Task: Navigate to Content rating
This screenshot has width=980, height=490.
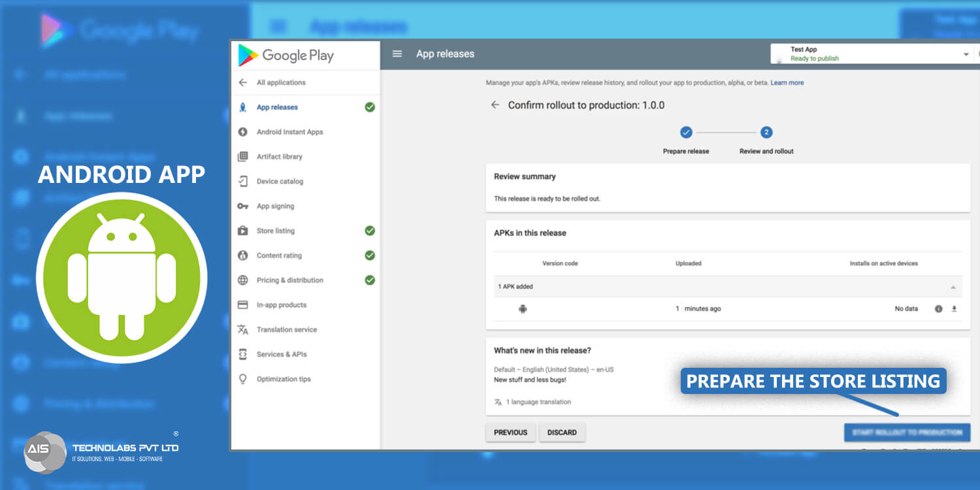Action: pos(279,255)
